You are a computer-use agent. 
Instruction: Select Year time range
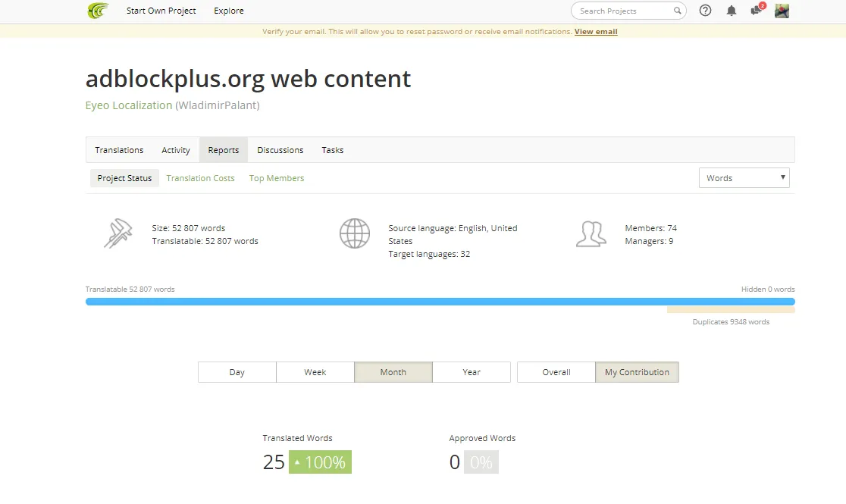472,372
